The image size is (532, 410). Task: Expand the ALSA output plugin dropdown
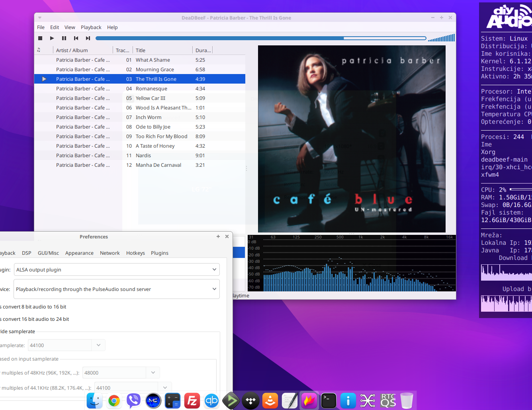click(x=117, y=269)
